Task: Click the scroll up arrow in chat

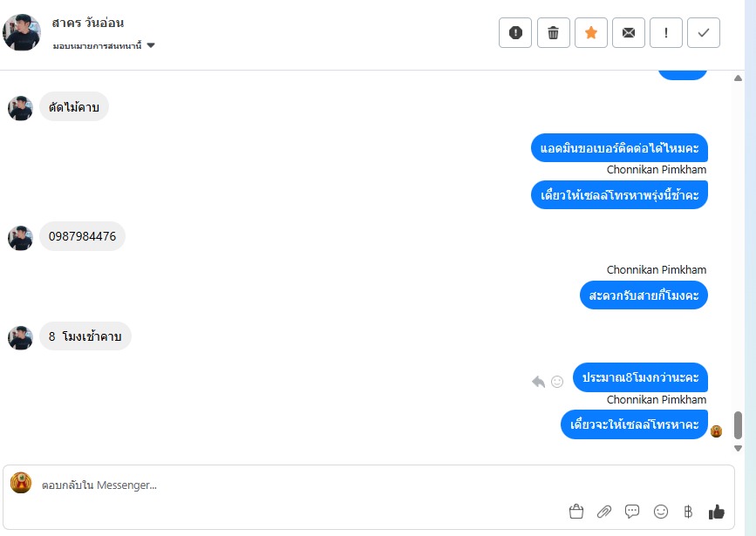Action: (738, 78)
